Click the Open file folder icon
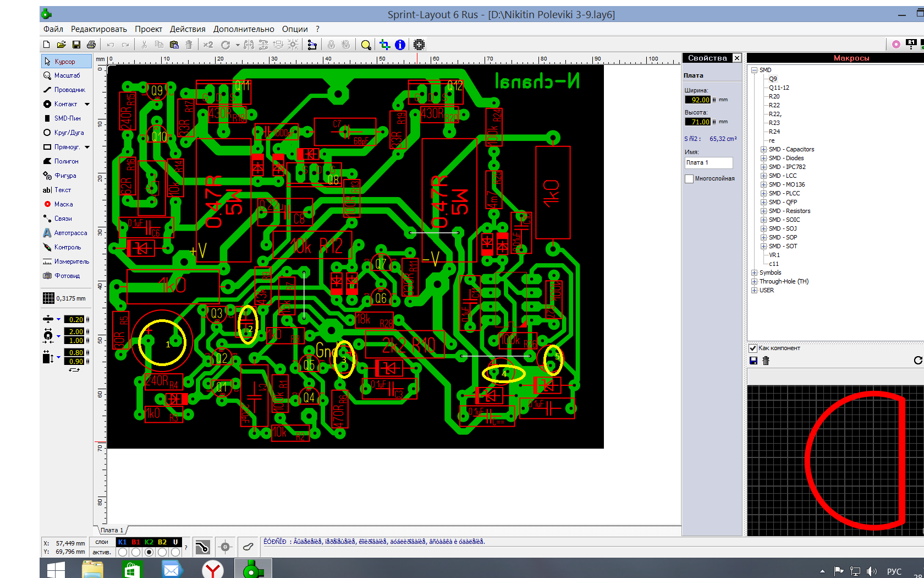The width and height of the screenshot is (924, 578). [62, 45]
